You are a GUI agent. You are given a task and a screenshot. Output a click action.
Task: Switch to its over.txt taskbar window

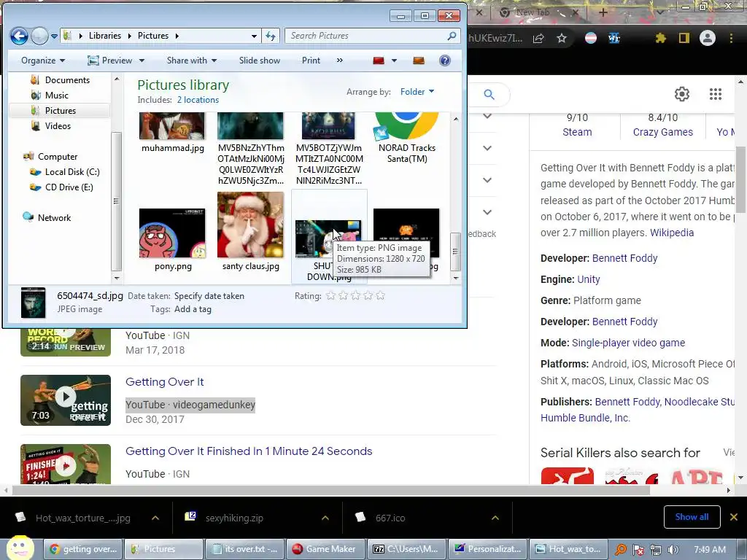[x=245, y=549]
